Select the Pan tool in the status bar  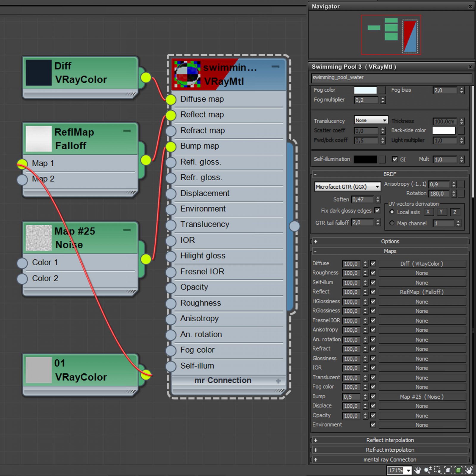417,470
